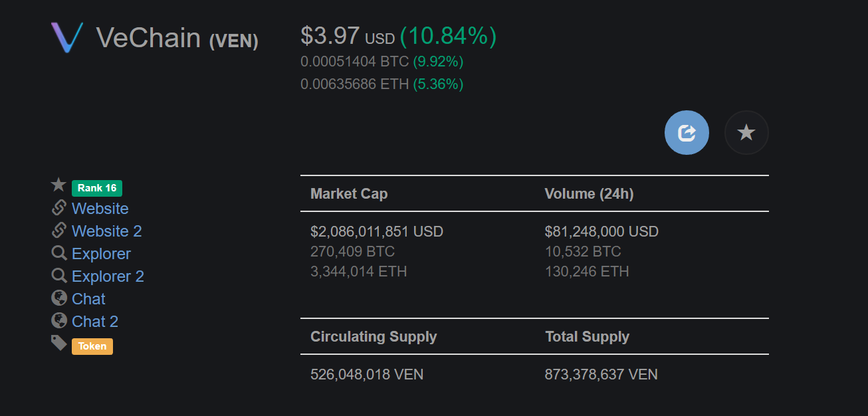The width and height of the screenshot is (868, 416).
Task: Click the tag icon beside the Token badge
Action: [x=58, y=343]
